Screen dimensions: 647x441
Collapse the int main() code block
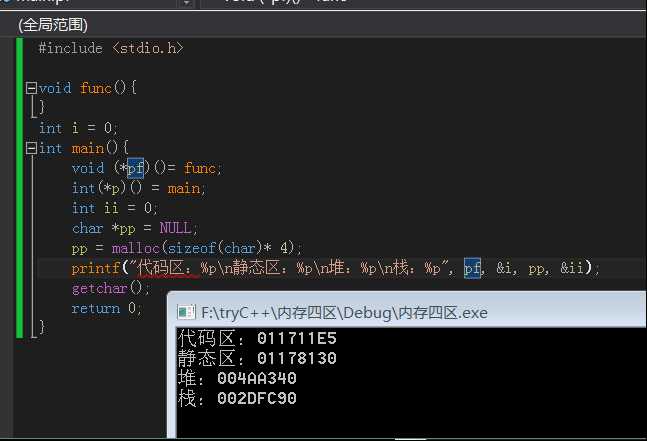point(31,148)
